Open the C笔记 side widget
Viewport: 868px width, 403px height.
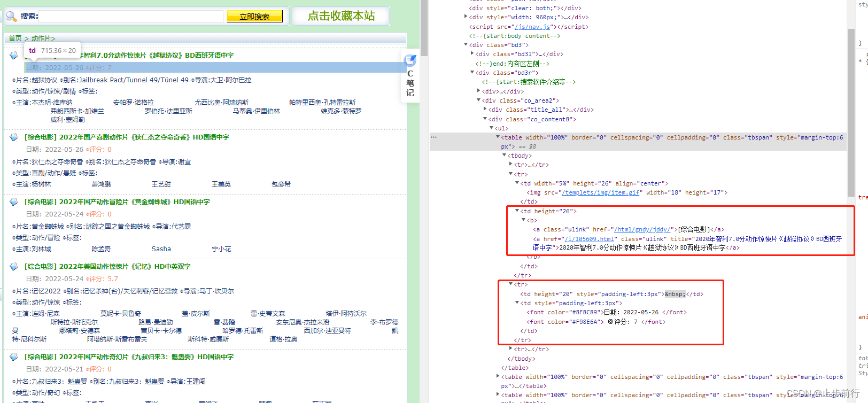coord(410,76)
